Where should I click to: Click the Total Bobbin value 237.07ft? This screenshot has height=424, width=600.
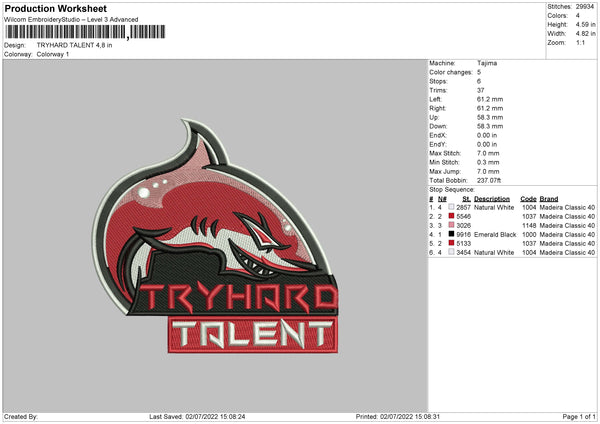click(x=489, y=181)
